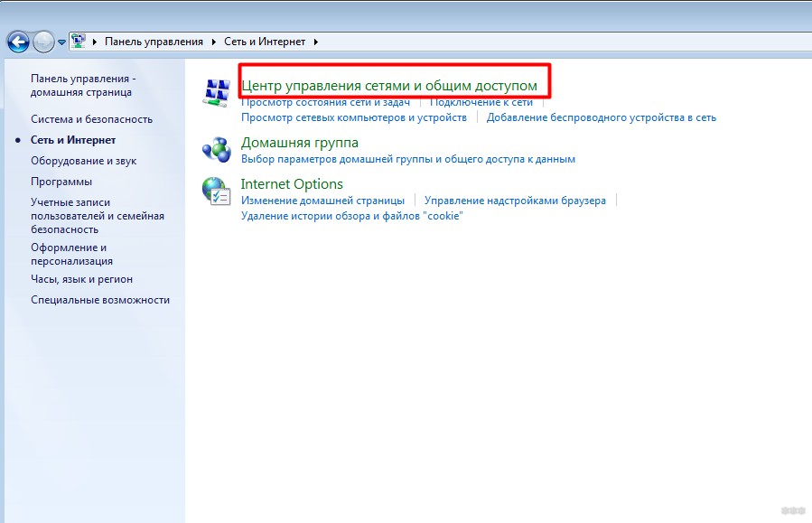This screenshot has height=523, width=812.
Task: Click the Control Panel icon in address bar
Action: [x=79, y=42]
